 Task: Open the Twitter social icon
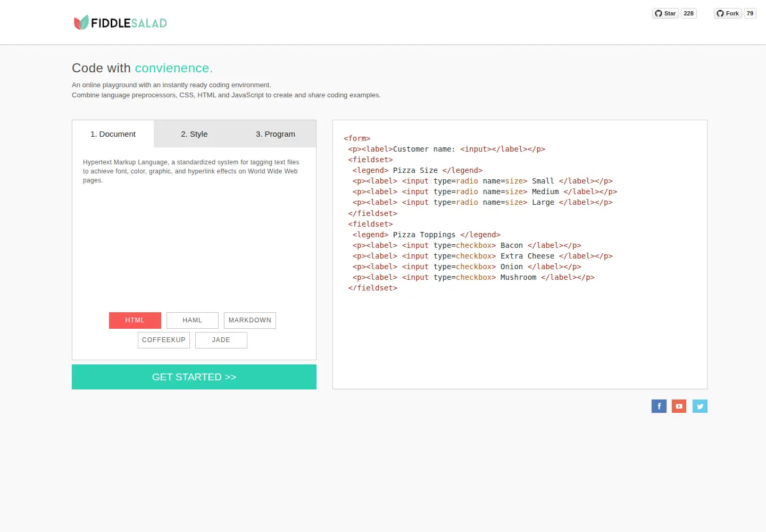tap(700, 406)
